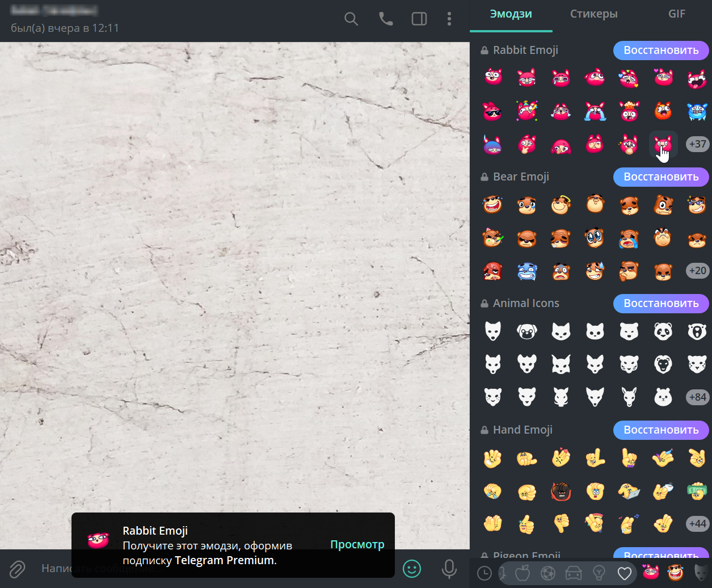Jump to the food category apple icon
This screenshot has width=712, height=588.
click(522, 573)
